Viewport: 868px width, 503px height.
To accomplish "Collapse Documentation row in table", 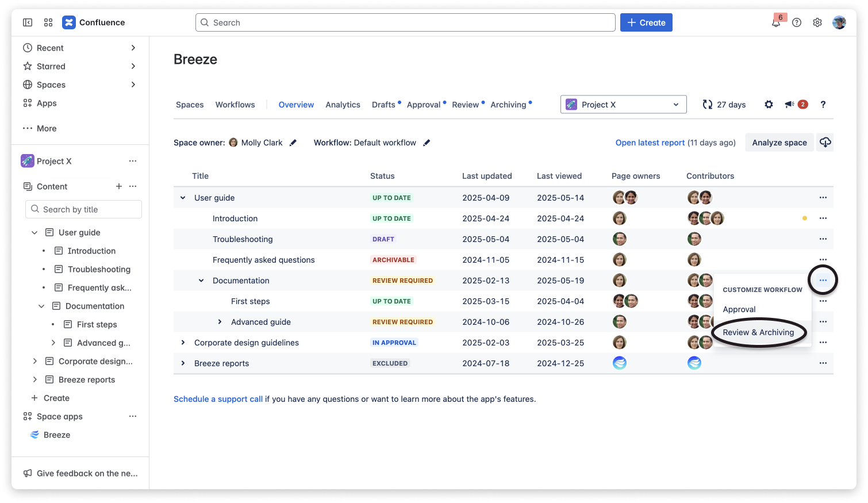I will (201, 281).
